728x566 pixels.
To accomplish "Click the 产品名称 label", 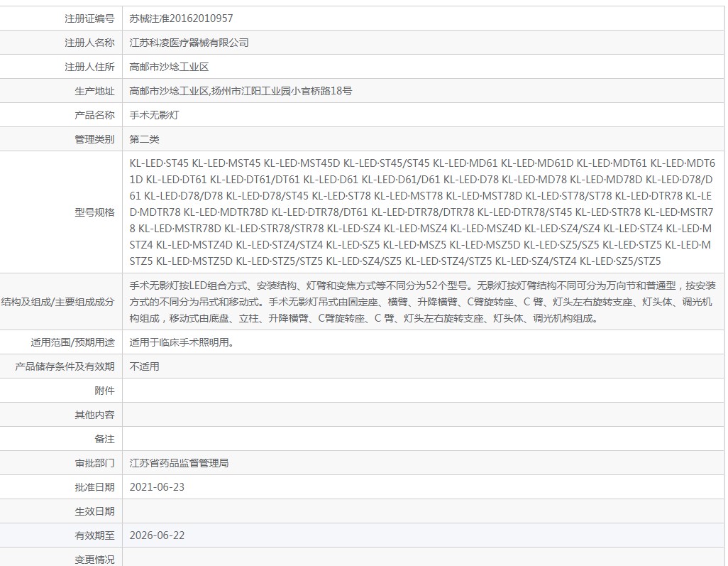I will click(x=94, y=115).
